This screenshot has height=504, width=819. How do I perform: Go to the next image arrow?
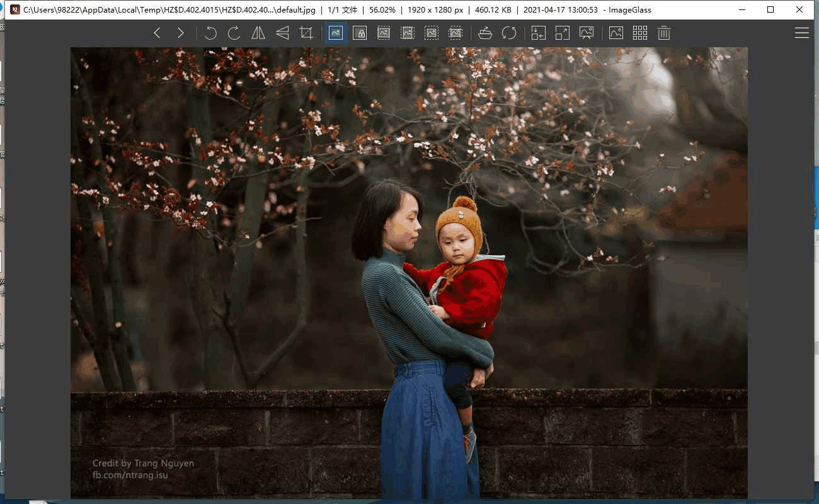point(181,33)
